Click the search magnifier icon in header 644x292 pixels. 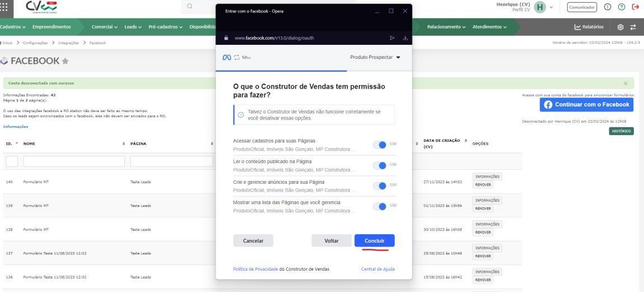click(189, 6)
